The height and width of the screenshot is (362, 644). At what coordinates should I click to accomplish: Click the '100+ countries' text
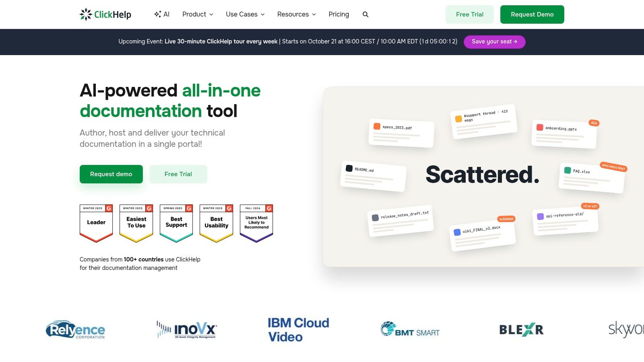(x=144, y=259)
